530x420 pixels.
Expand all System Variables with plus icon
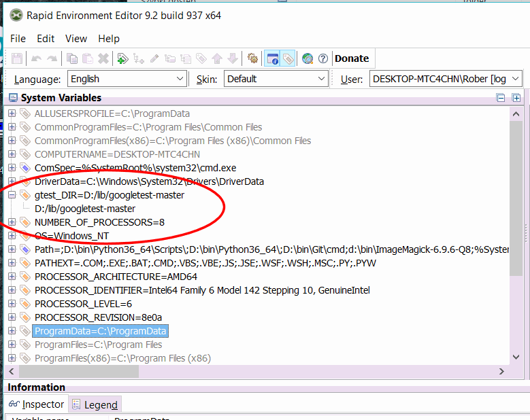click(516, 98)
